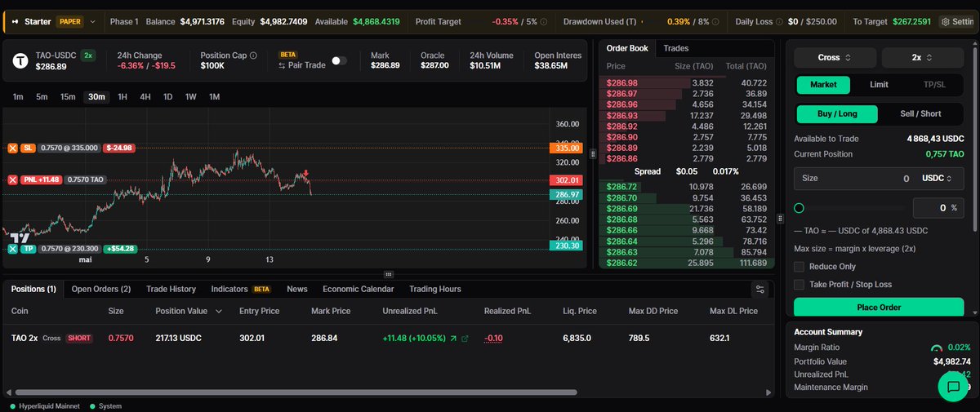
Task: Click the TradingView logo on chart
Action: coord(18,237)
